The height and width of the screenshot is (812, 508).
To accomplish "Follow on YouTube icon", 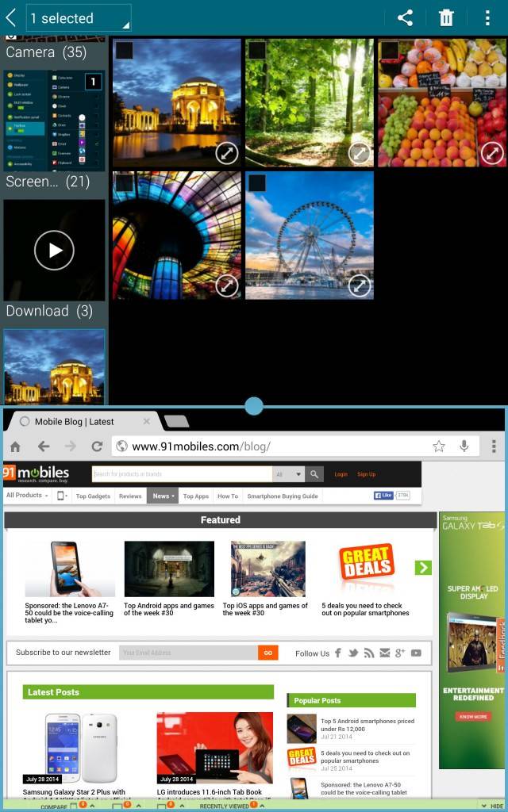I will (x=416, y=653).
